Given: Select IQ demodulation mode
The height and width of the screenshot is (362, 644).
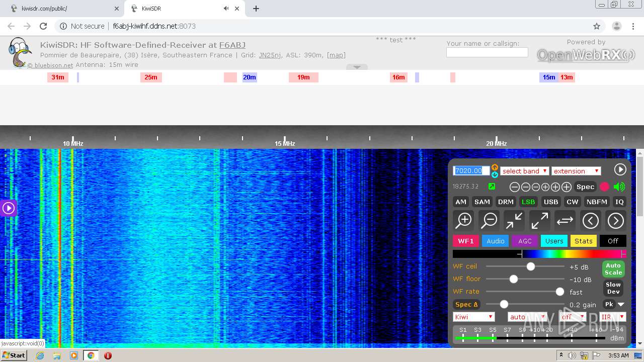Looking at the screenshot, I should tap(619, 202).
